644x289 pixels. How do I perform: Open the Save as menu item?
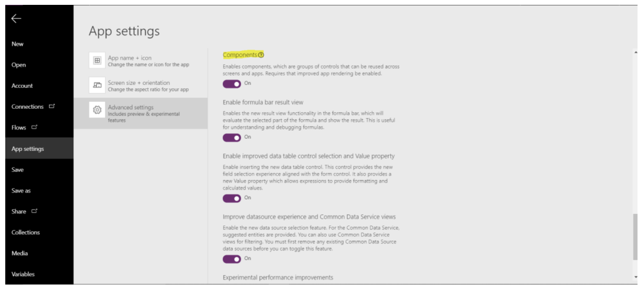pyautogui.click(x=21, y=191)
